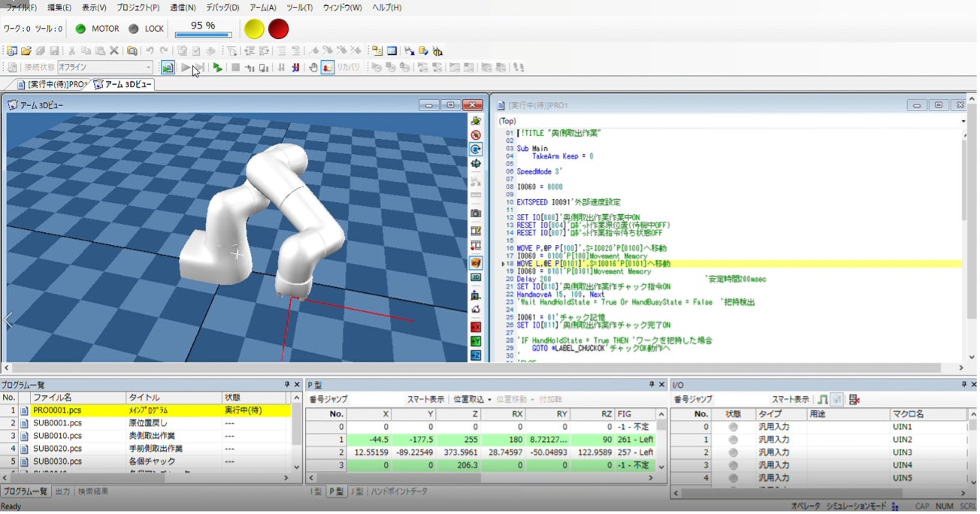Click the hand pan tool icon
The image size is (980, 514).
(313, 68)
